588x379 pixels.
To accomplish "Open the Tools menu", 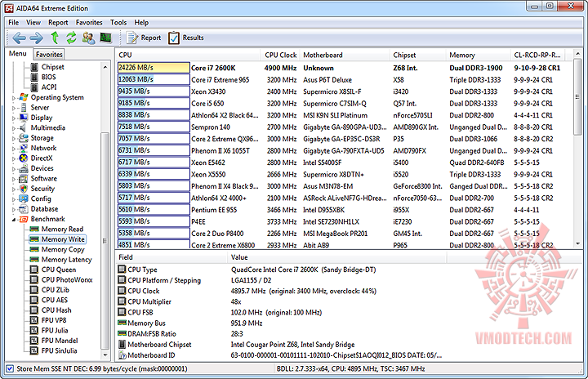I will [118, 23].
